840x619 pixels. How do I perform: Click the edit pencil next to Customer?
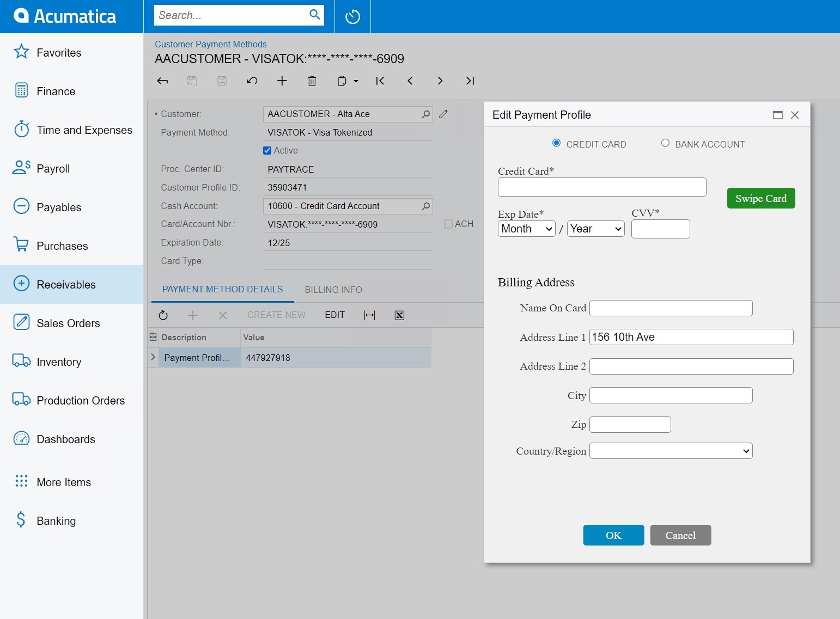coord(443,114)
